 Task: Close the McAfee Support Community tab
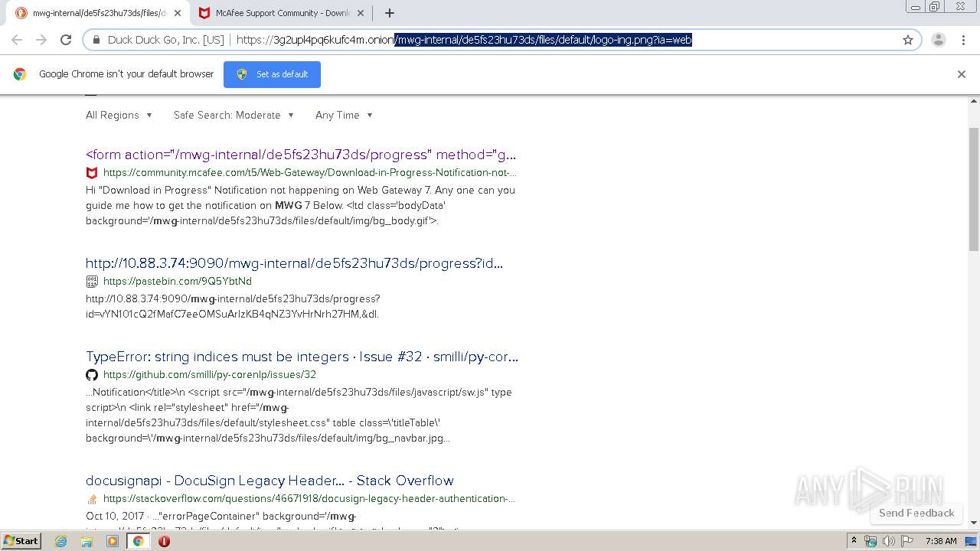click(x=361, y=13)
